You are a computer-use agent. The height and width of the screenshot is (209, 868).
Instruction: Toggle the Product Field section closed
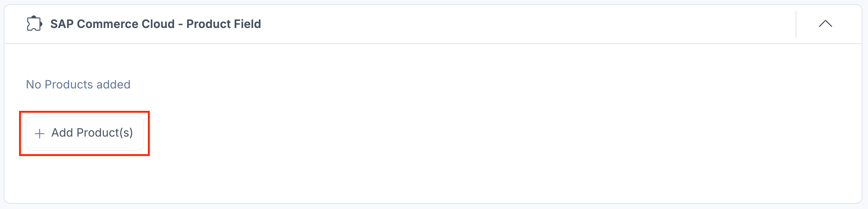pos(825,24)
